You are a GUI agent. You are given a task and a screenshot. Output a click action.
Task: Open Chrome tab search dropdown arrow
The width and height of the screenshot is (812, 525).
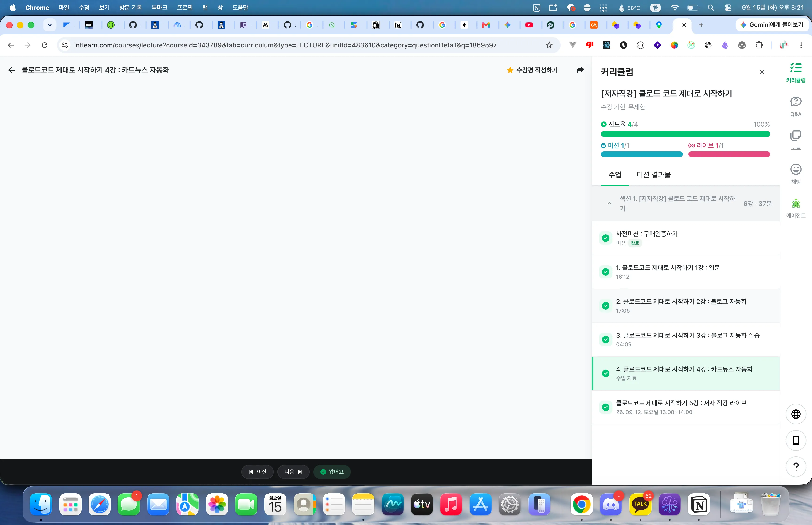coord(50,25)
